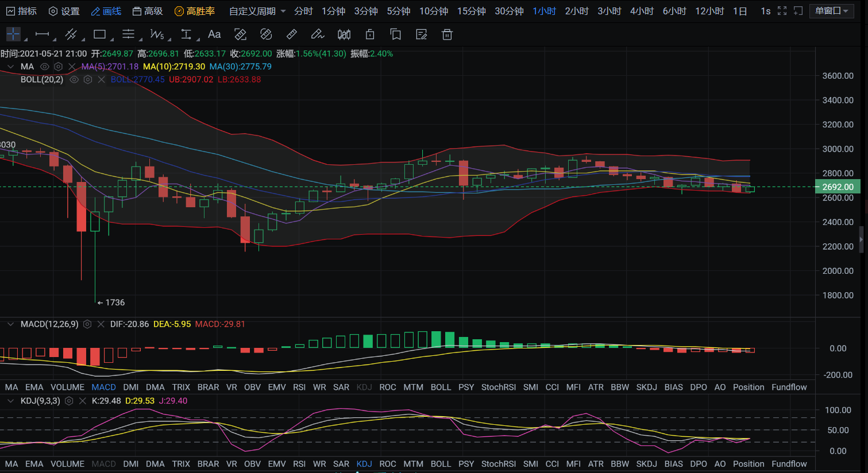
Task: Pick the Aa text annotation tool
Action: [214, 34]
